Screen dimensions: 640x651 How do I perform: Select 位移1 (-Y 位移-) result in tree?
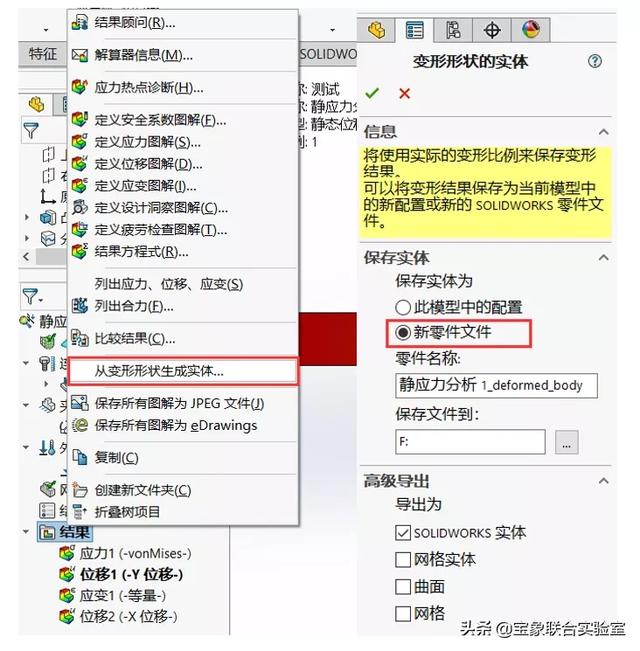coord(132,575)
